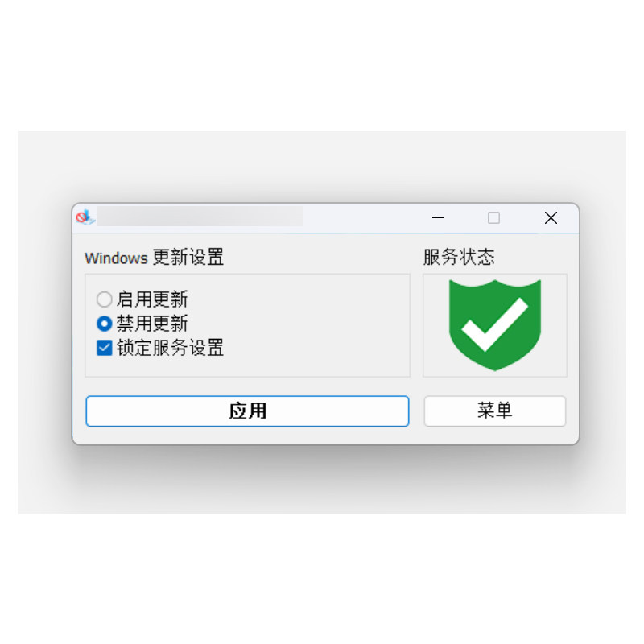This screenshot has height=644, width=644.
Task: Select the 启用更新 radio circle
Action: click(105, 299)
